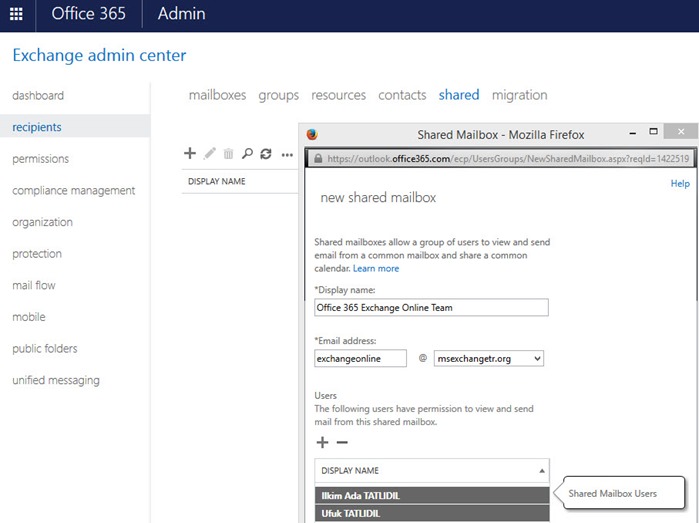Image resolution: width=699 pixels, height=523 pixels.
Task: Switch to the groups tab
Action: (279, 95)
